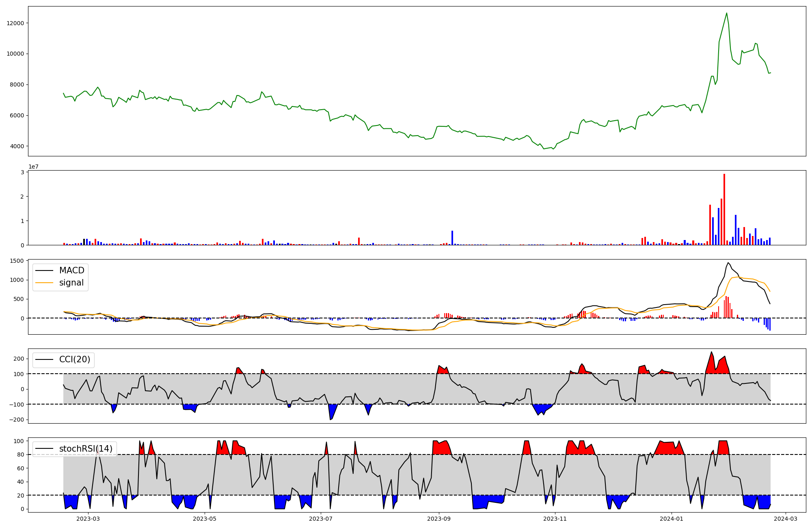The height and width of the screenshot is (528, 812).
Task: Click the 2024-03 x-axis date label
Action: (x=786, y=519)
